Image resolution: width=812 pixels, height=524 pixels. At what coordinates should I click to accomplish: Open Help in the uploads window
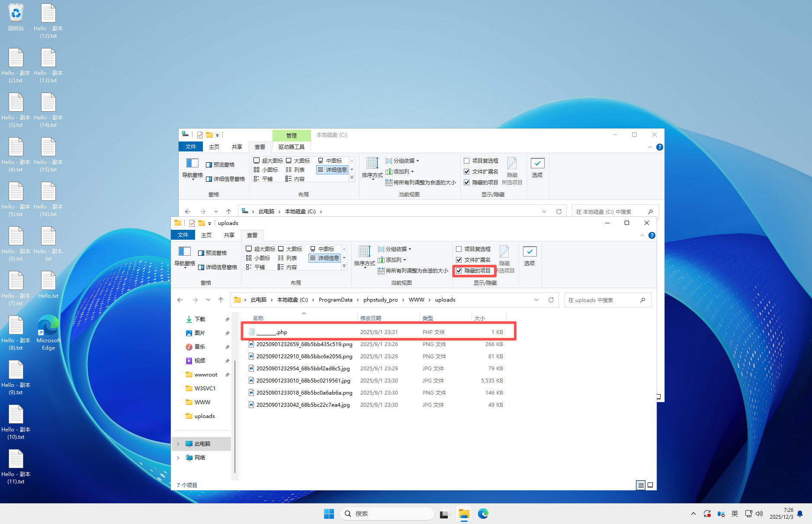point(652,235)
